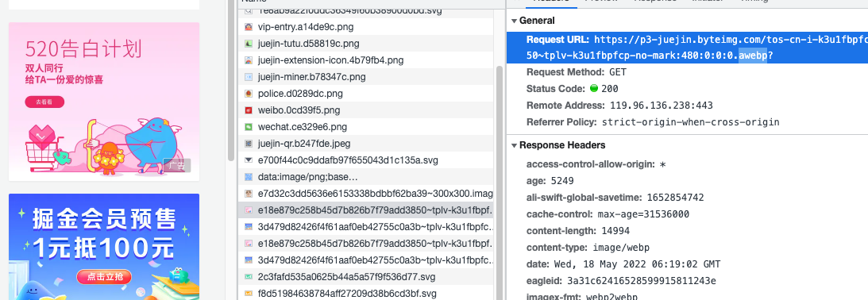Collapse the General section
The image size is (868, 300).
(515, 21)
